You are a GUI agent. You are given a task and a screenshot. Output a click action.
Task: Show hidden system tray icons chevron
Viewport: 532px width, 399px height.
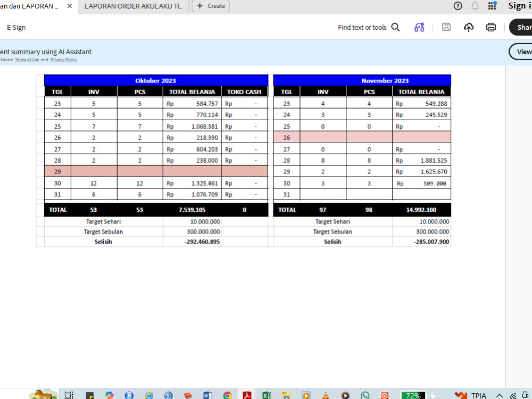[500, 395]
